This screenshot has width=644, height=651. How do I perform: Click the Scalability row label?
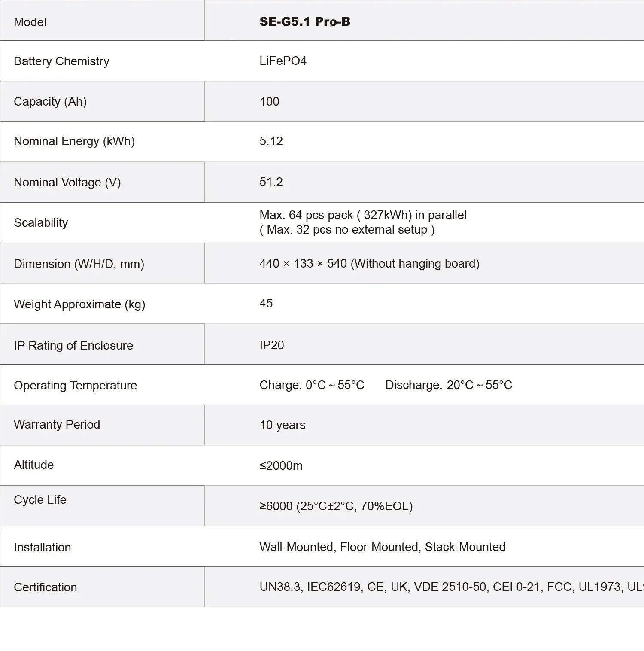point(41,223)
